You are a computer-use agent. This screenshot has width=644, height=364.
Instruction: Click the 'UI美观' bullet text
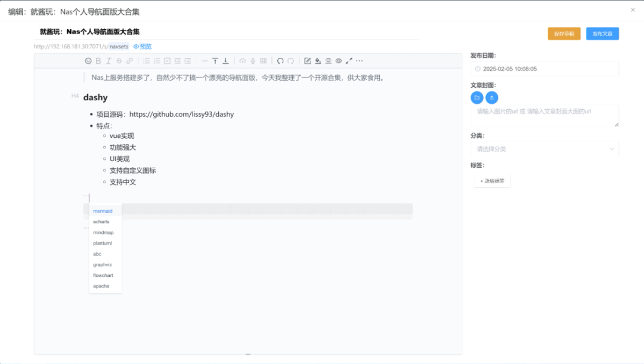coord(119,159)
